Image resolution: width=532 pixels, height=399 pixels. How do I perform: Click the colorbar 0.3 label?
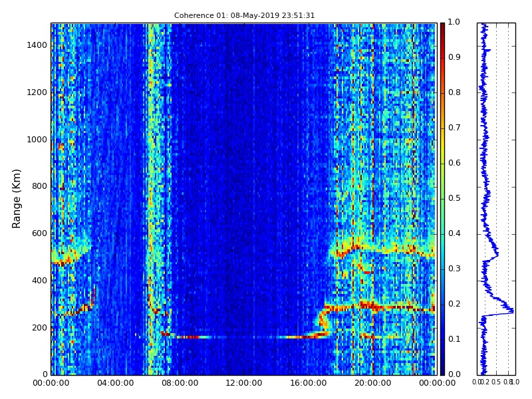click(x=454, y=269)
